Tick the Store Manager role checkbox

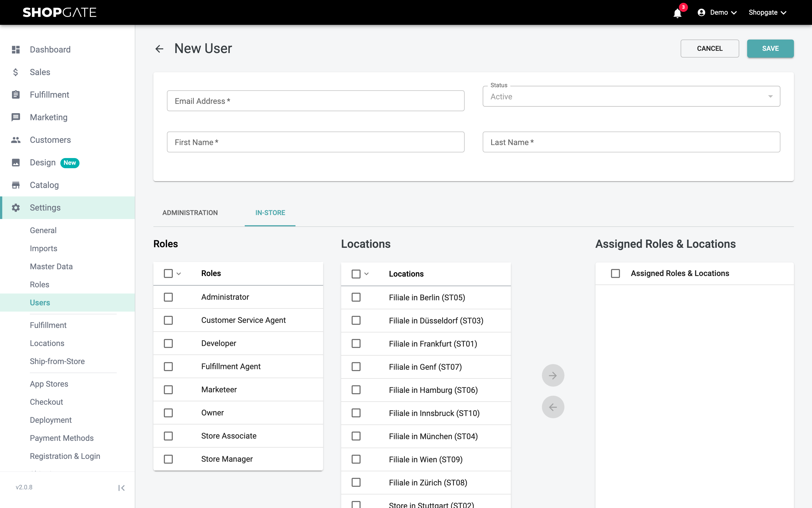tap(168, 459)
